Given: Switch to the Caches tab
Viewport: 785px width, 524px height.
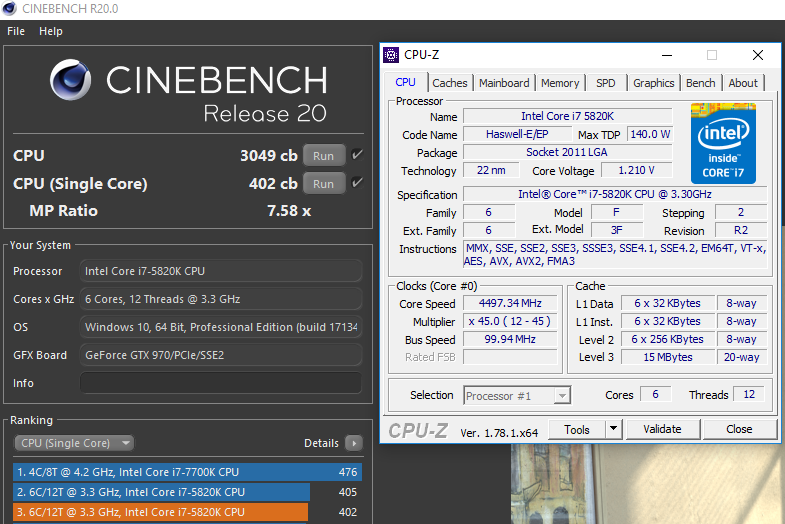Looking at the screenshot, I should coord(450,83).
